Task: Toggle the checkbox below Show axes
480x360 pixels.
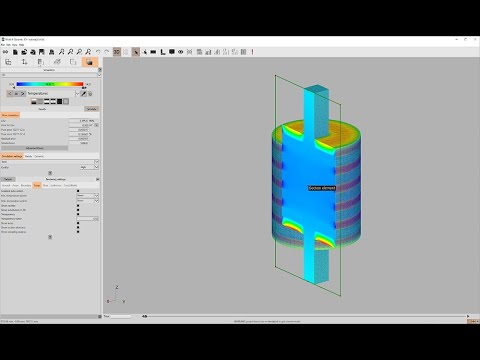Action: point(78,227)
